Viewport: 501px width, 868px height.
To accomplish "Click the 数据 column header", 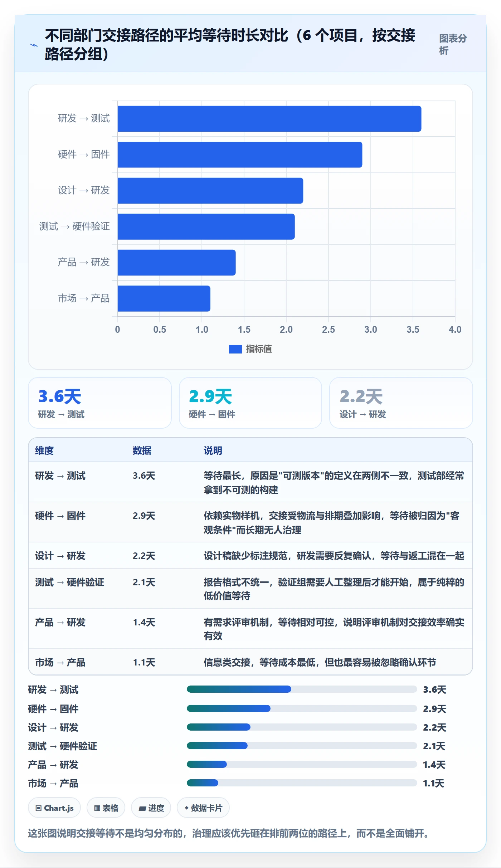I will click(142, 450).
